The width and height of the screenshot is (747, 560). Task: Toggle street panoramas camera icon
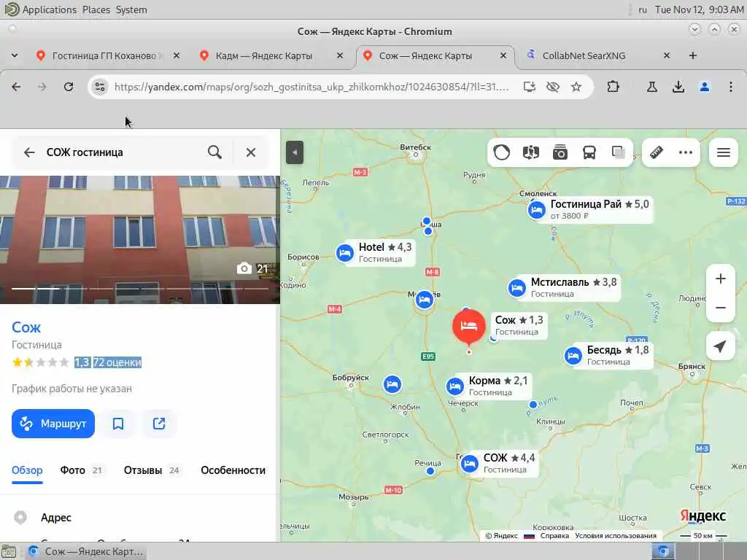560,152
